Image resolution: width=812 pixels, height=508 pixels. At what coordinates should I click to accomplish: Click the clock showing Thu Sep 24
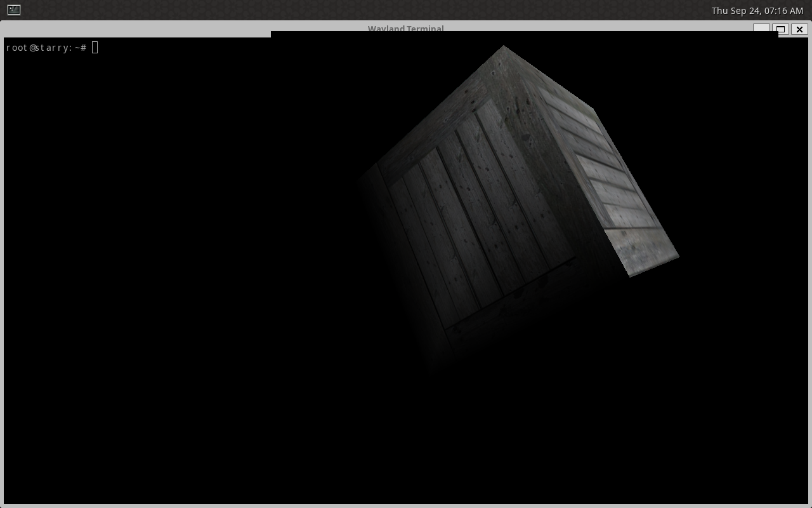757,10
